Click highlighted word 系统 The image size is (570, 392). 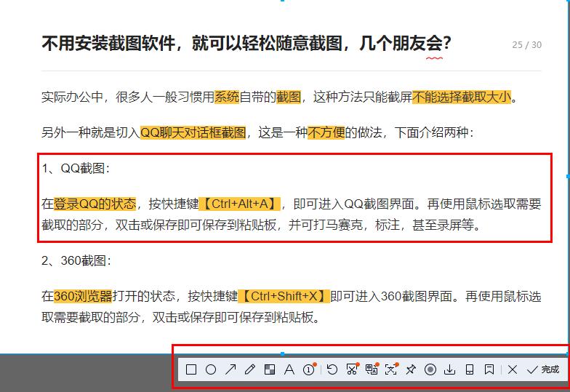point(227,97)
